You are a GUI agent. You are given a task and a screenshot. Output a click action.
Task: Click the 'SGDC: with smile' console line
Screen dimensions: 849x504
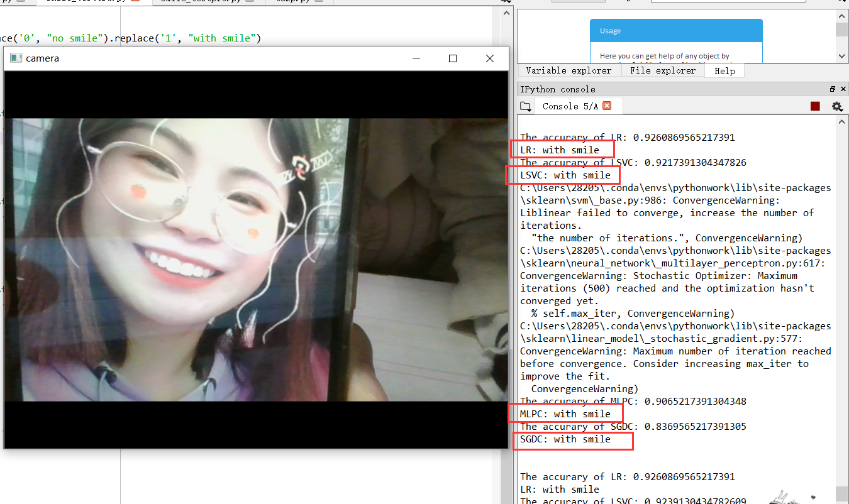565,439
